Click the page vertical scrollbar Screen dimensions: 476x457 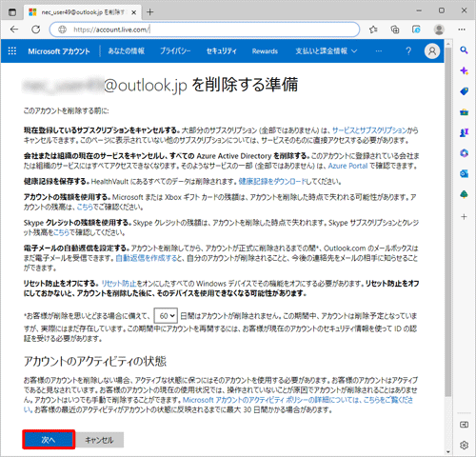coord(448,221)
